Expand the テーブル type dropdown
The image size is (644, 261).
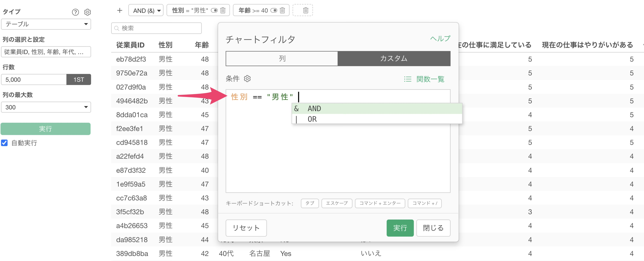coord(46,24)
